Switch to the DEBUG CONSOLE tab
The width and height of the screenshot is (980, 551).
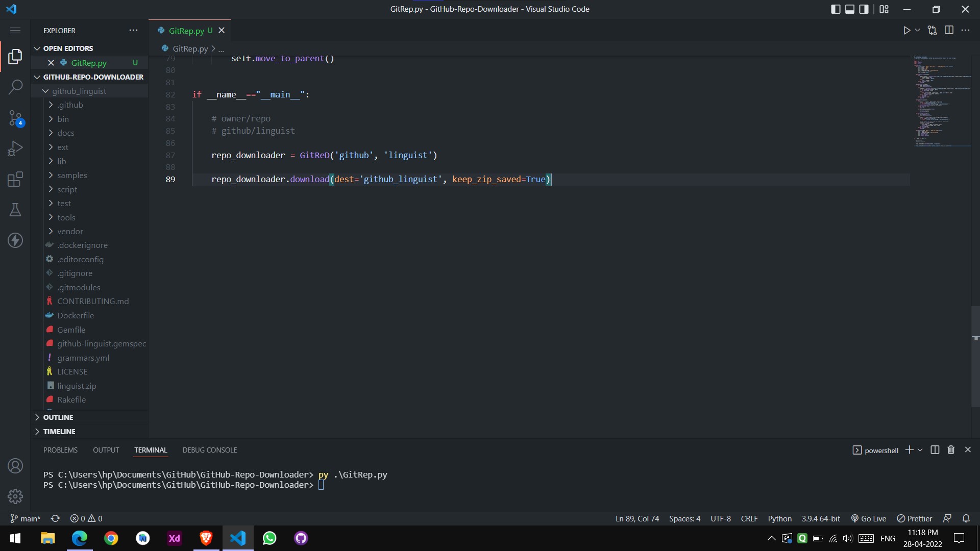point(209,450)
